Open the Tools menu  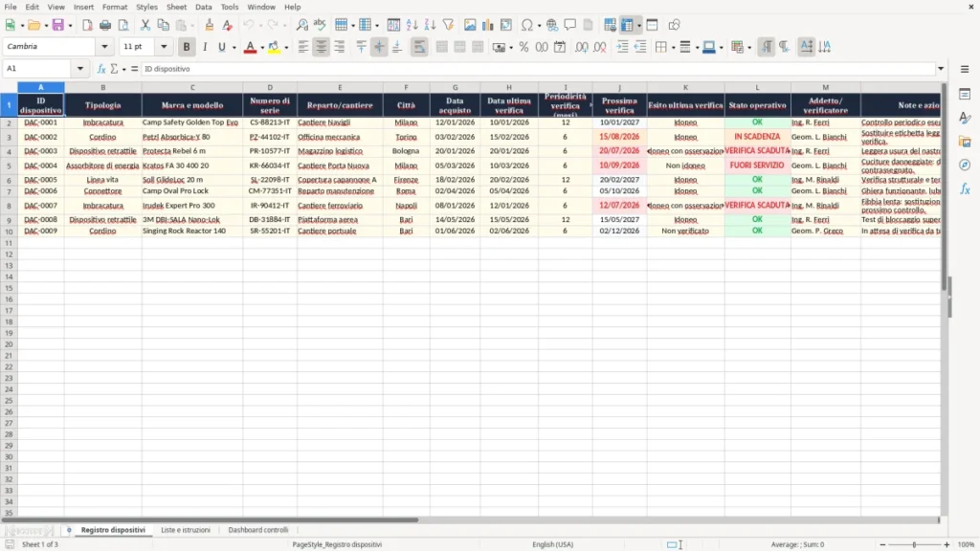tap(230, 7)
